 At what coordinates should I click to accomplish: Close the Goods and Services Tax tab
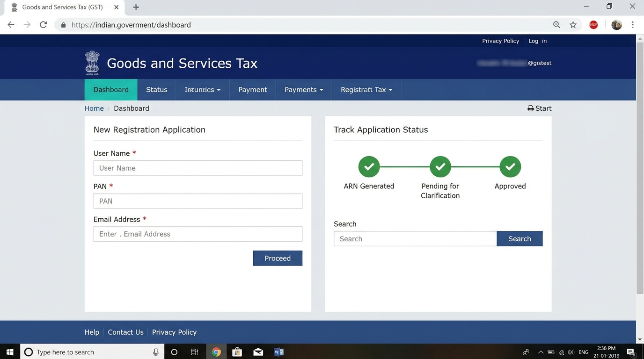click(117, 7)
